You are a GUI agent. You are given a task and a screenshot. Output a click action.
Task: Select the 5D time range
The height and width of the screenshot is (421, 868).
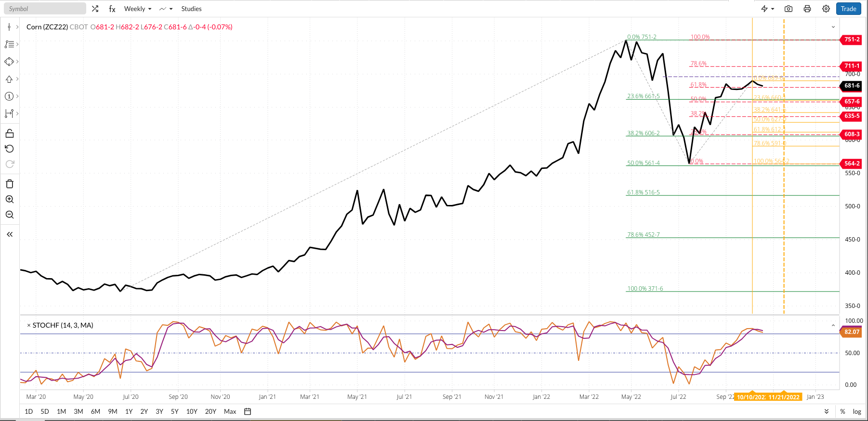pos(45,411)
